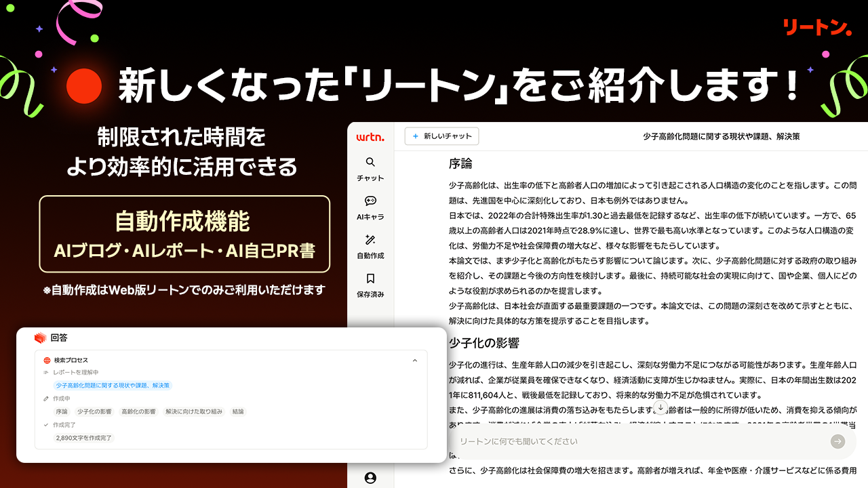Collapse the 検索プロセス section
Viewport: 868px width, 488px height.
click(414, 360)
